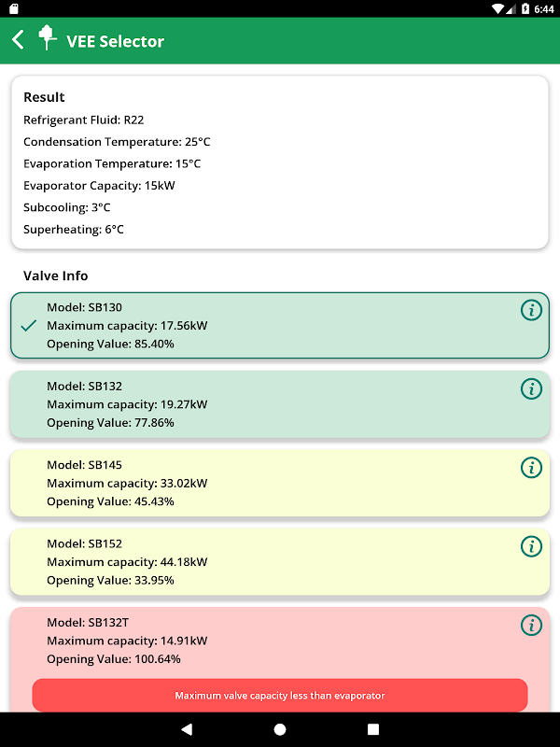Image resolution: width=560 pixels, height=747 pixels.
Task: Tap the maximum valve capacity warning banner
Action: click(x=280, y=696)
